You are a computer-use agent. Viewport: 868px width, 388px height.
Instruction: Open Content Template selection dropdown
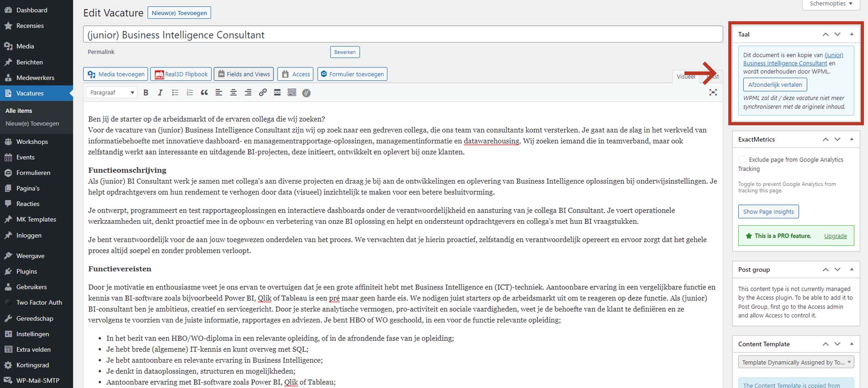click(796, 362)
